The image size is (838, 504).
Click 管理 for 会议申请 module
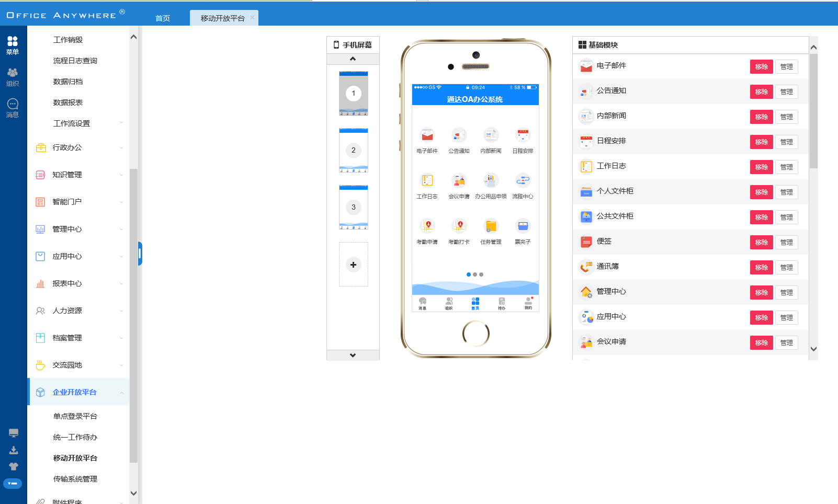point(786,342)
